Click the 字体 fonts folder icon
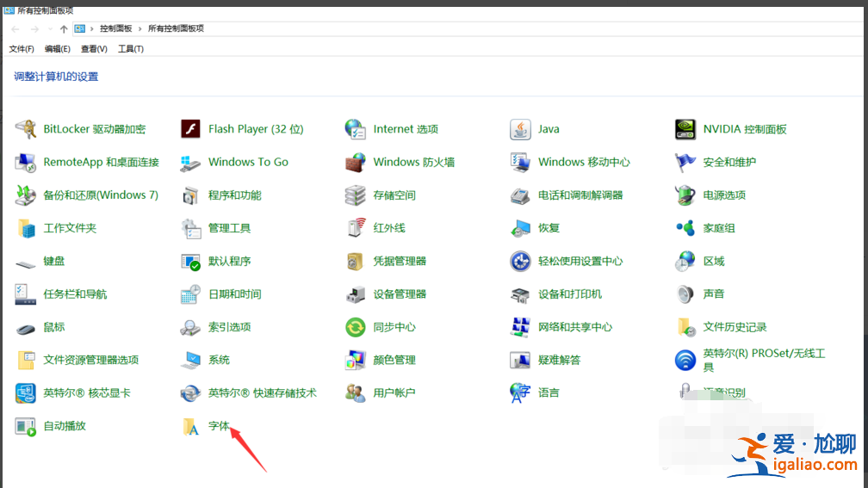868x488 pixels. pyautogui.click(x=190, y=426)
